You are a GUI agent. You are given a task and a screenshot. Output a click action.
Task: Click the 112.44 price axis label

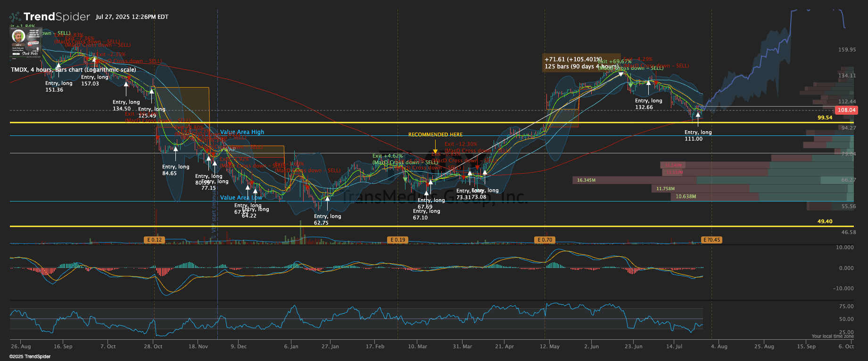tap(847, 101)
